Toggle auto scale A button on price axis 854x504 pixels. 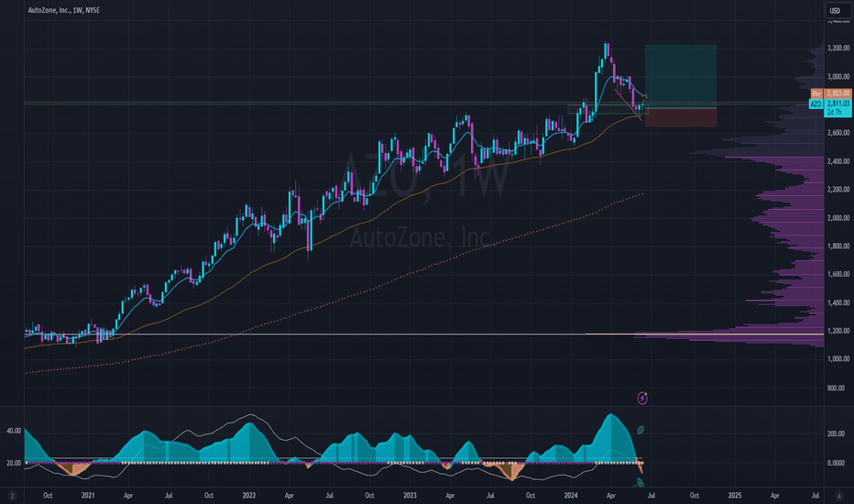coord(838,495)
